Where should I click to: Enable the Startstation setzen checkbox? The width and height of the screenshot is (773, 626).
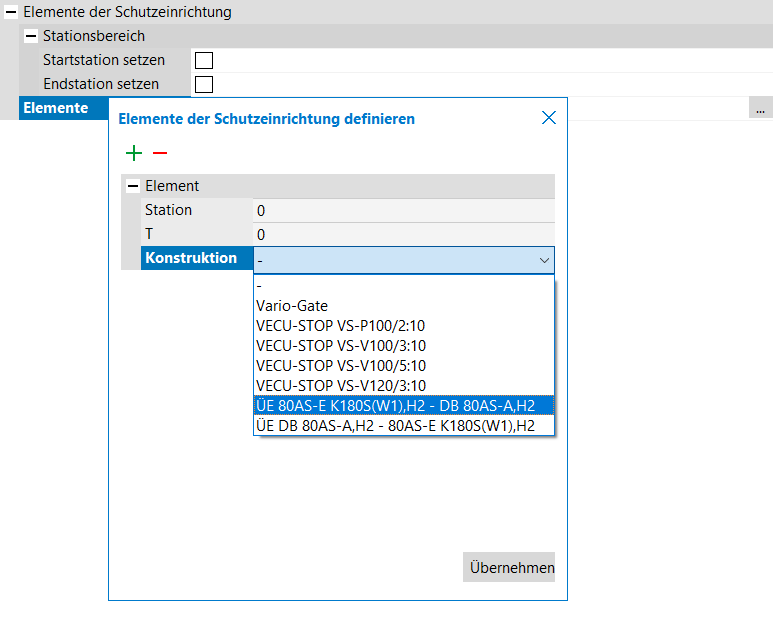[204, 61]
